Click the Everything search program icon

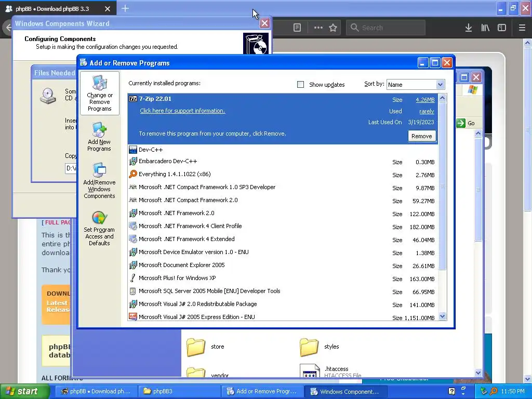[133, 174]
